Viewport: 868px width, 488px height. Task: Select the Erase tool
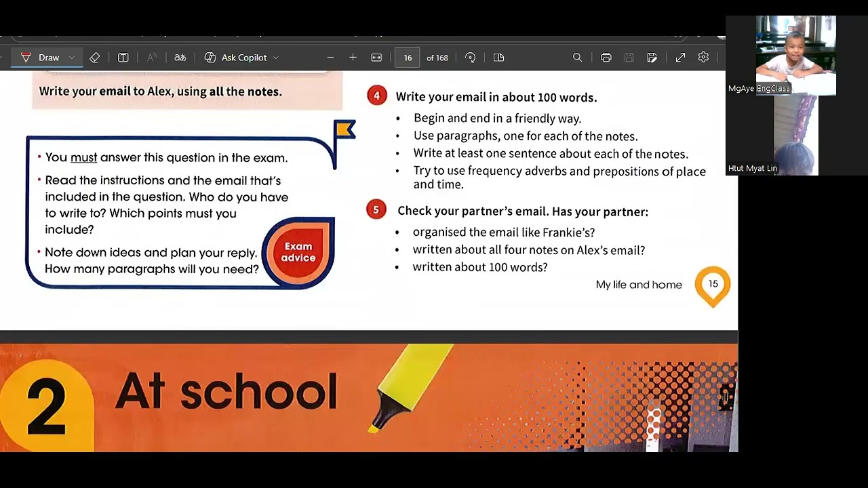point(95,58)
